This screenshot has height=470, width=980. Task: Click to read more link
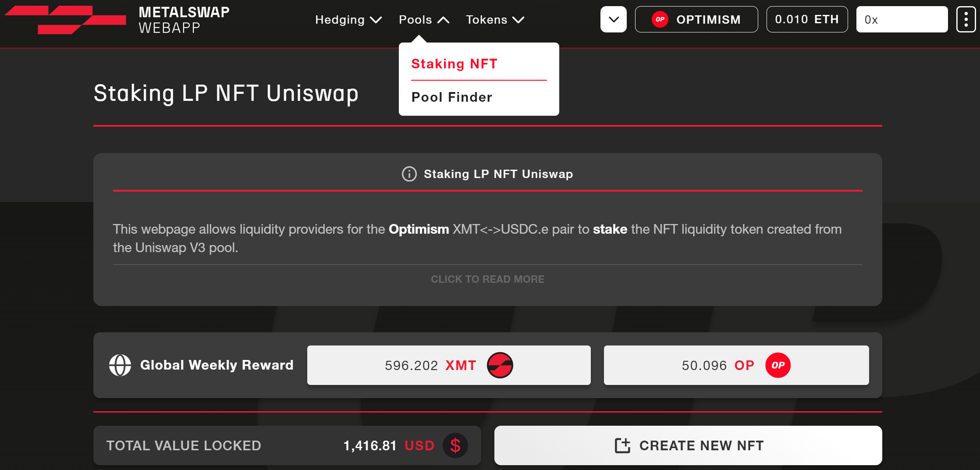(x=487, y=279)
